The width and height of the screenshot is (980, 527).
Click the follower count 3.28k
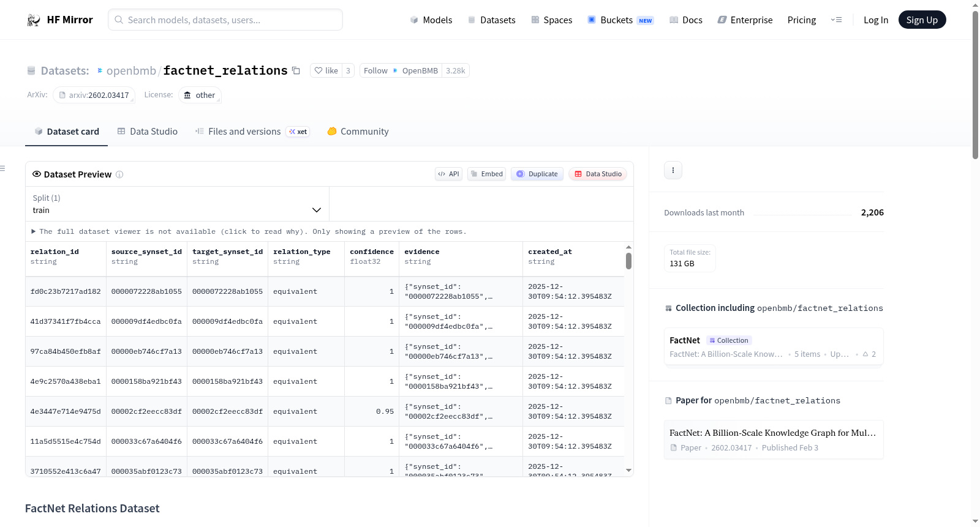point(456,70)
